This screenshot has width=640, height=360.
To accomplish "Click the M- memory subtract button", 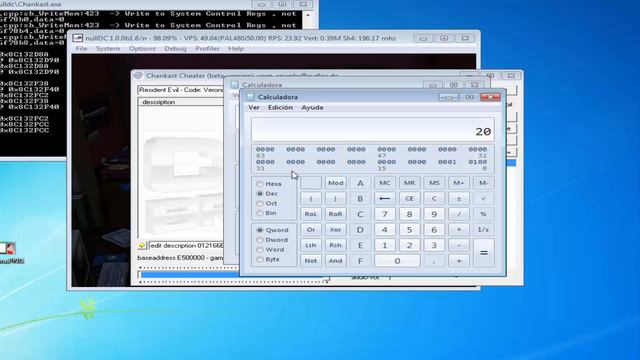I will [x=483, y=183].
